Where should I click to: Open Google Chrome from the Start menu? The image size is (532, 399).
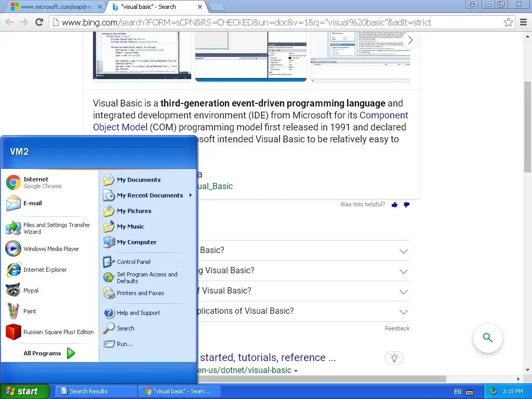pyautogui.click(x=34, y=182)
